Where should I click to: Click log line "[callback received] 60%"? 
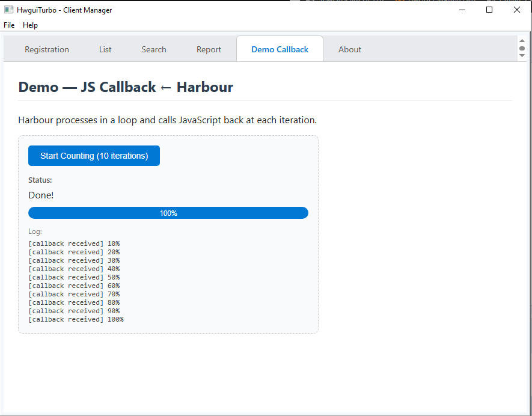[74, 286]
